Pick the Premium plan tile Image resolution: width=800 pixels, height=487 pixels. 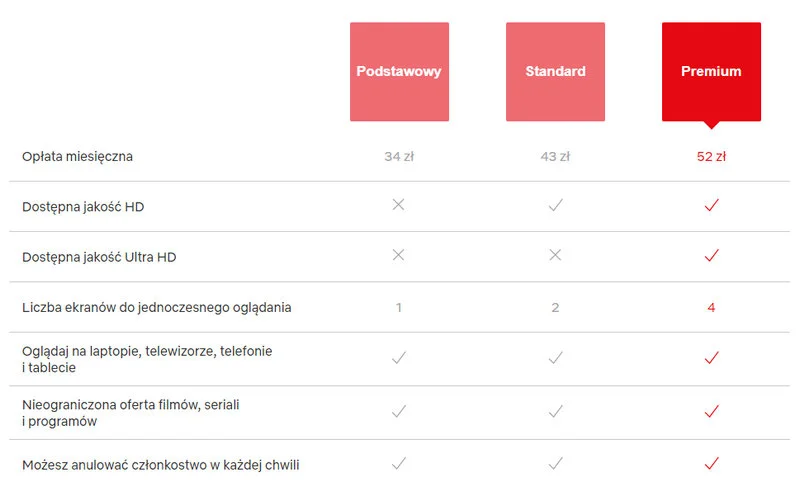tap(711, 72)
